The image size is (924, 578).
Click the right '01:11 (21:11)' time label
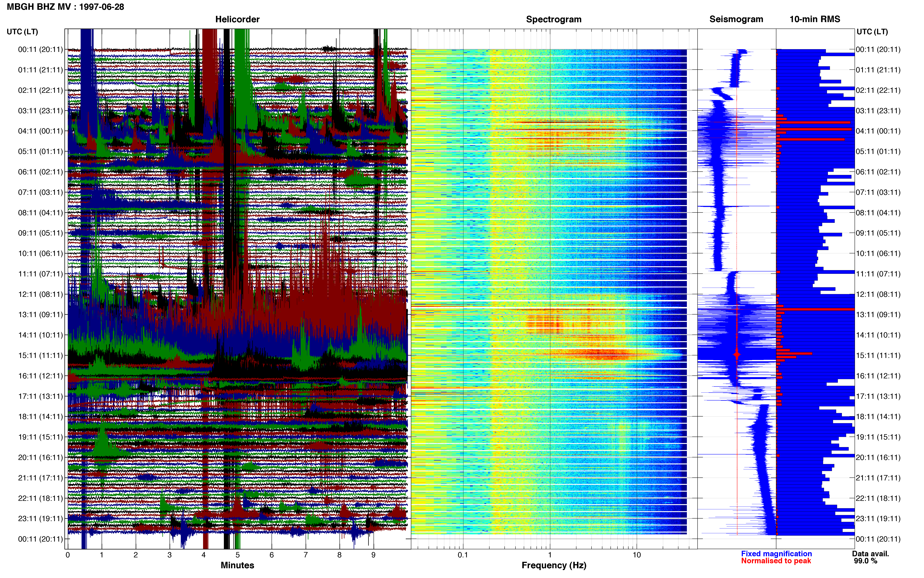[878, 70]
